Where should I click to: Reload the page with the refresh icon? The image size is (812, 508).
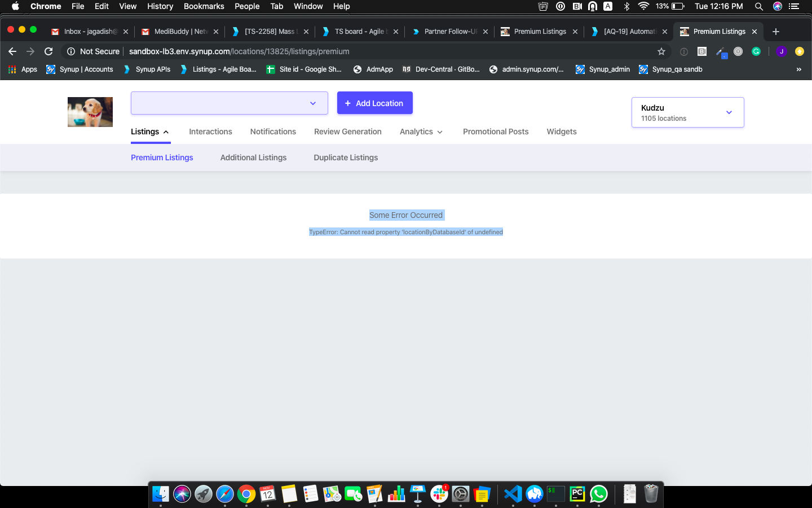coord(48,51)
